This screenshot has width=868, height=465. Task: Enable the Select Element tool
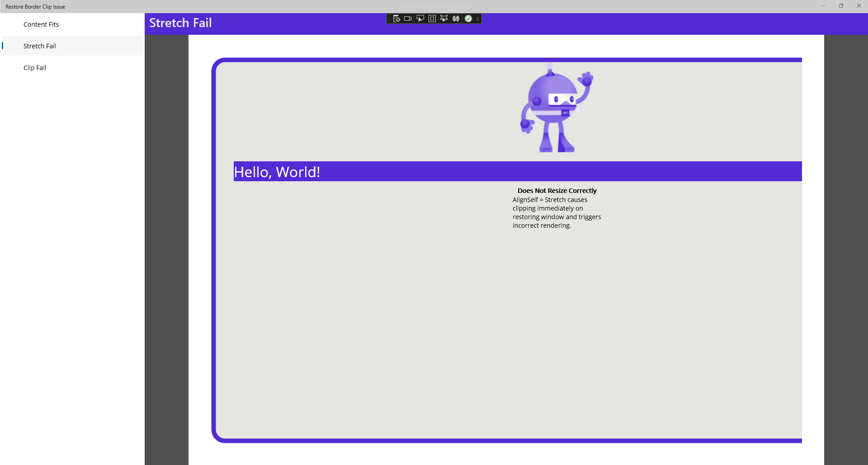[420, 19]
